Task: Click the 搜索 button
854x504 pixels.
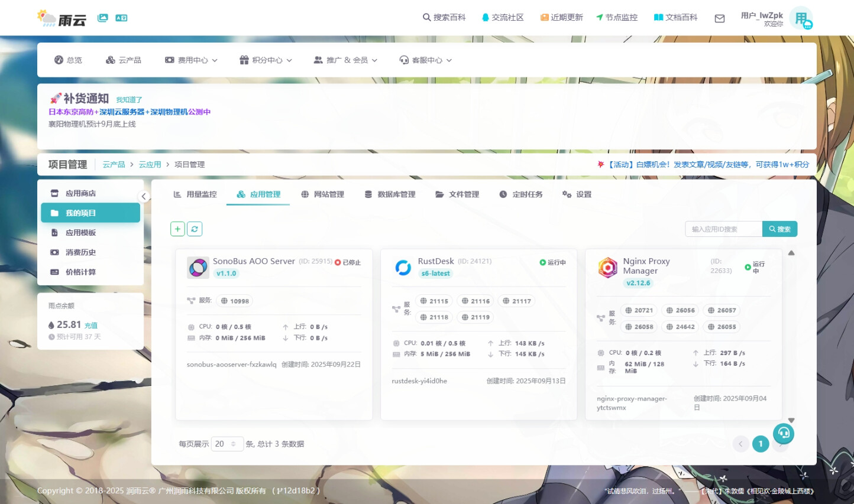Action: click(779, 229)
